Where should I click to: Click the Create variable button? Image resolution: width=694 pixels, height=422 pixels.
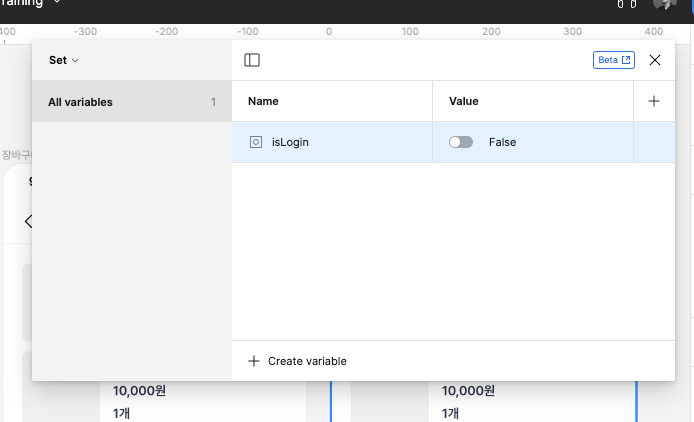point(297,361)
